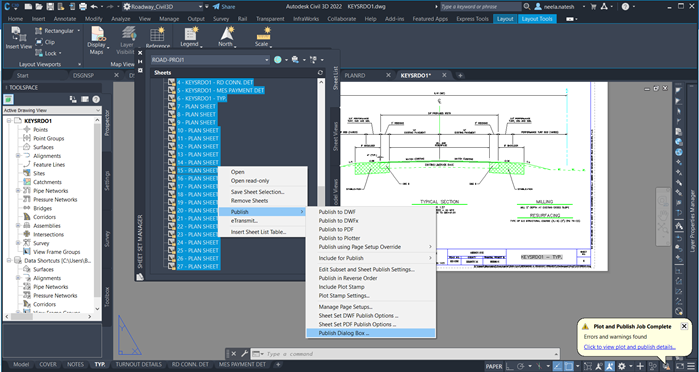Open the Settings tab in Toolspace
The image size is (699, 372).
click(107, 181)
